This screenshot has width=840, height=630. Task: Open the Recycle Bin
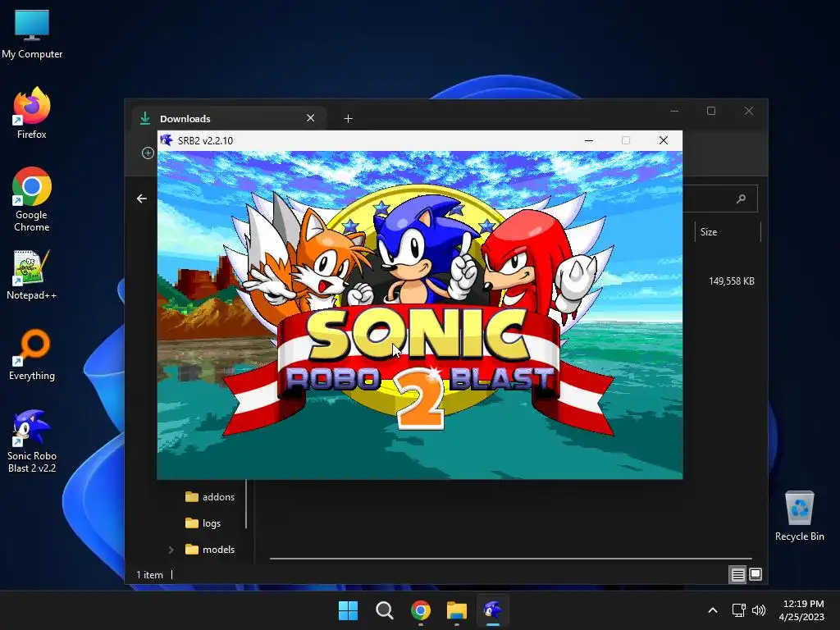click(799, 516)
